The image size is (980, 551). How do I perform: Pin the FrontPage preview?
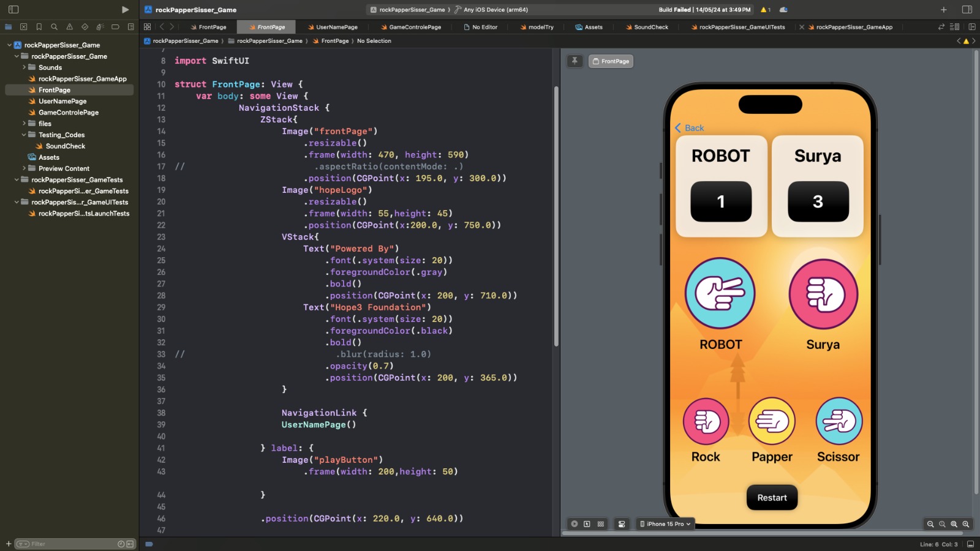575,61
